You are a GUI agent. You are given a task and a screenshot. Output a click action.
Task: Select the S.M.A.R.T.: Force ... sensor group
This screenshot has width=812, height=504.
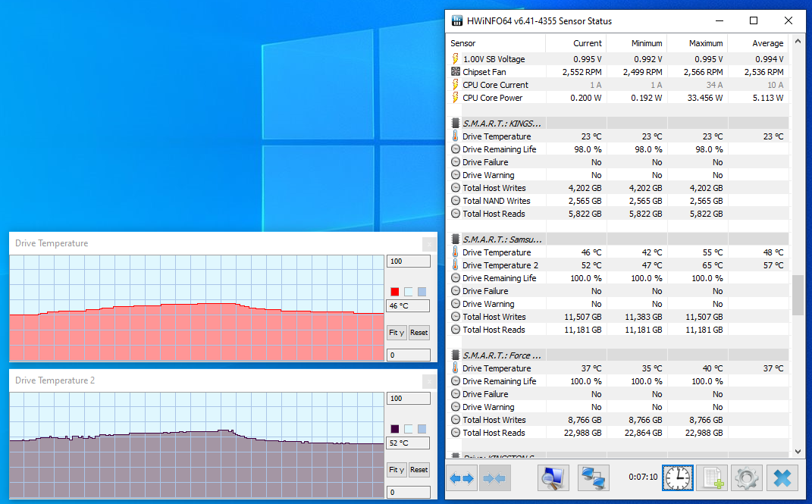tap(501, 355)
